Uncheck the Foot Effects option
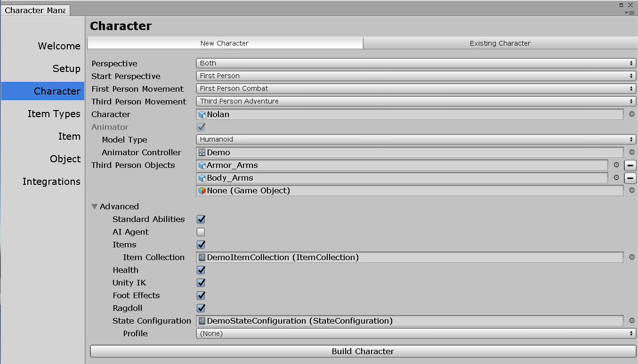638x364 pixels. point(201,295)
